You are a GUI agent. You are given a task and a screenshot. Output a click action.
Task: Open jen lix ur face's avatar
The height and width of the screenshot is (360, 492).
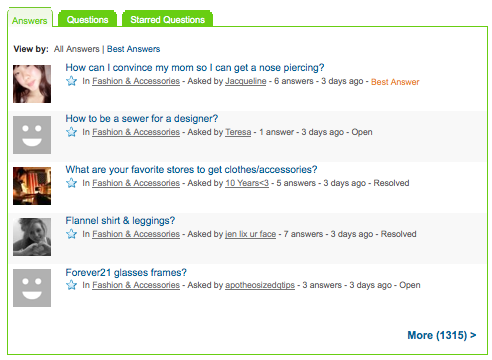click(32, 237)
